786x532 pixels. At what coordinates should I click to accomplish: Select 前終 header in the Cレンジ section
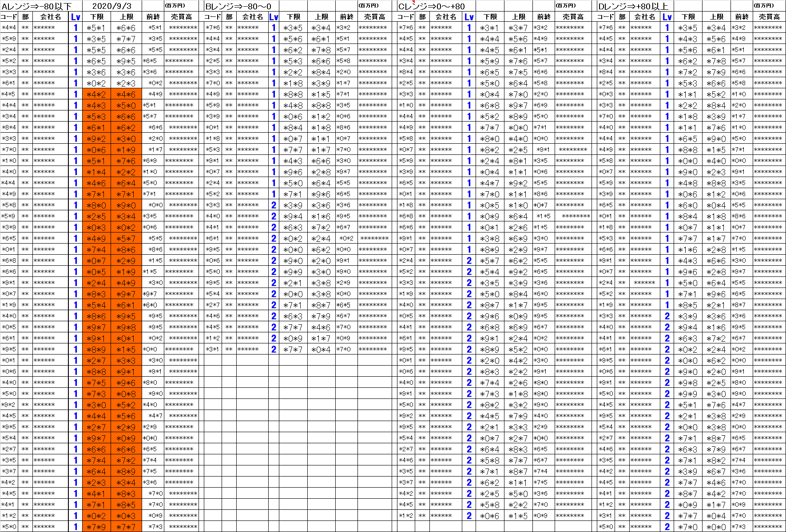pos(544,17)
